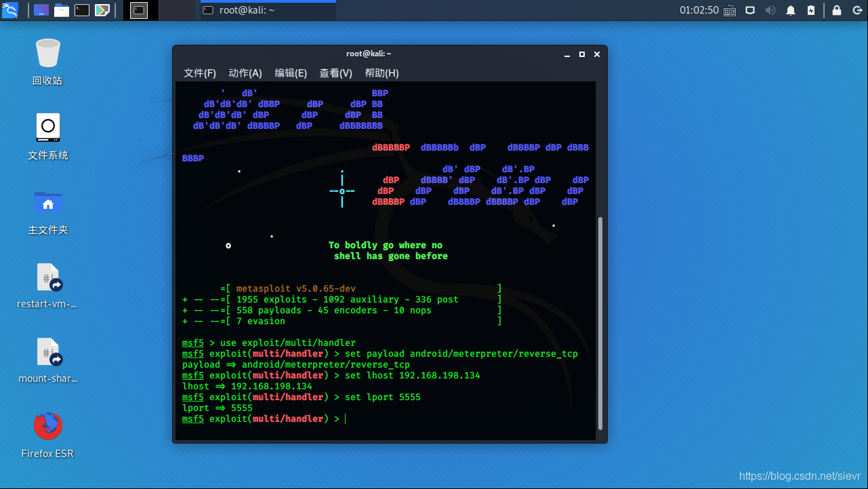This screenshot has width=868, height=489.
Task: Click the '7 evasion' line
Action: point(261,321)
